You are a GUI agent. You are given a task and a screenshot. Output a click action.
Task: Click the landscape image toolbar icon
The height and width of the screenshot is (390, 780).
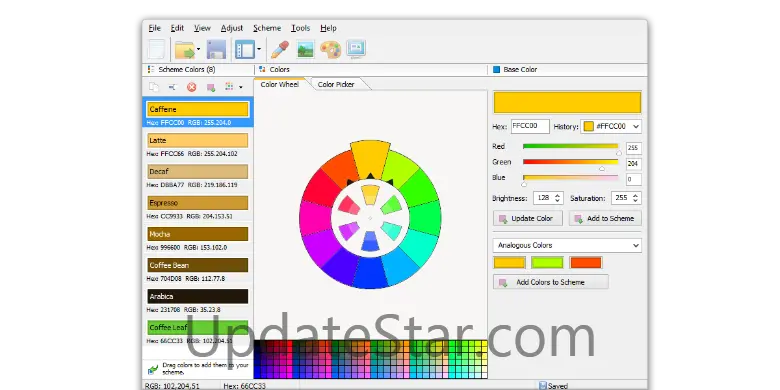click(305, 49)
